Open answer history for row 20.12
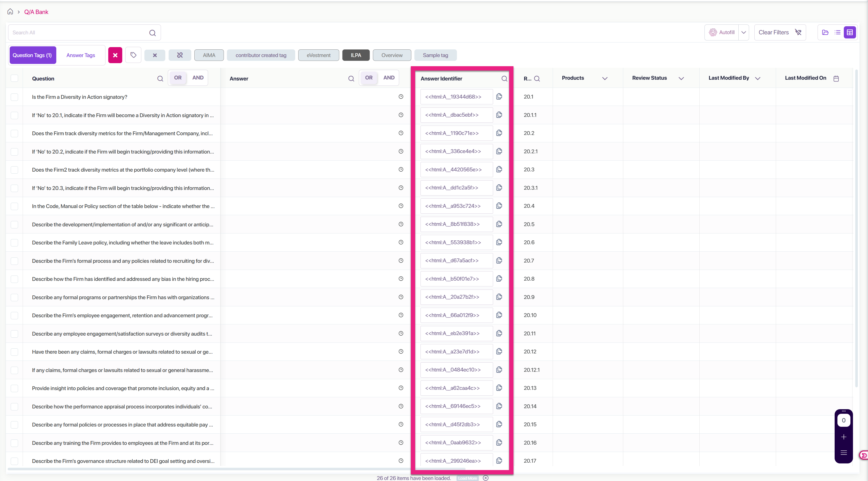 click(x=401, y=351)
